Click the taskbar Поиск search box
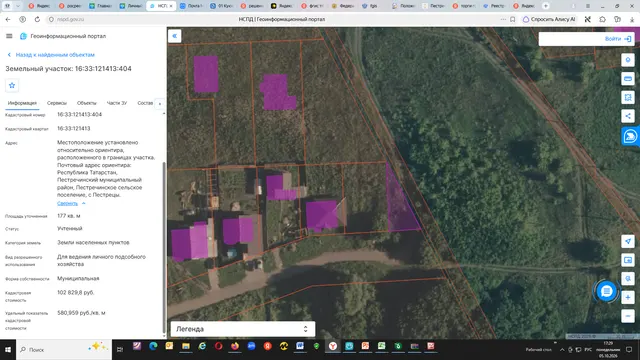640x360 pixels. [64, 350]
